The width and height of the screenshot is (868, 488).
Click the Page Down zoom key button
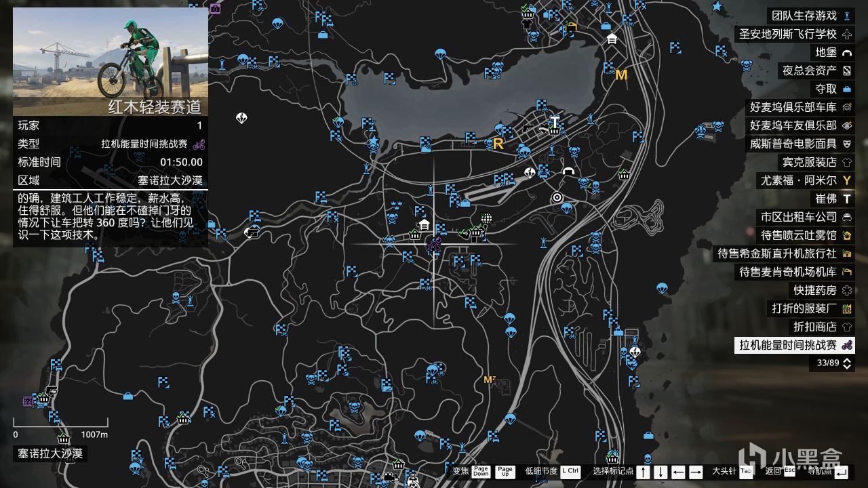point(481,471)
